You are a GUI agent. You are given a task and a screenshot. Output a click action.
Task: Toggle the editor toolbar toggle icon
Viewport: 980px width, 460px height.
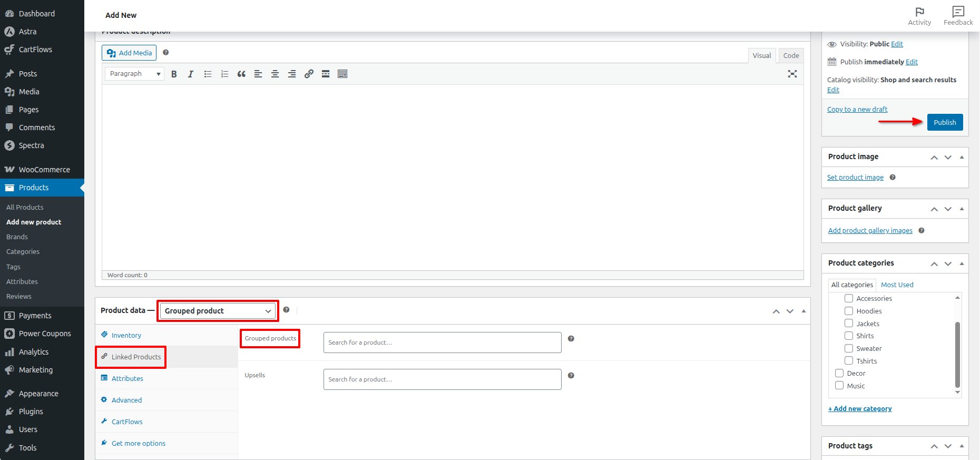(x=342, y=74)
